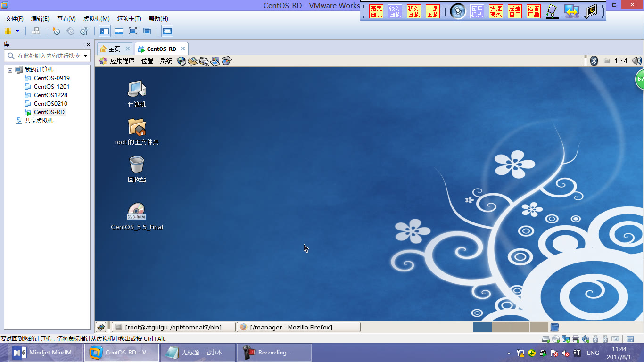Click the VM network adapter status icon
644x362 pixels.
click(x=566, y=339)
